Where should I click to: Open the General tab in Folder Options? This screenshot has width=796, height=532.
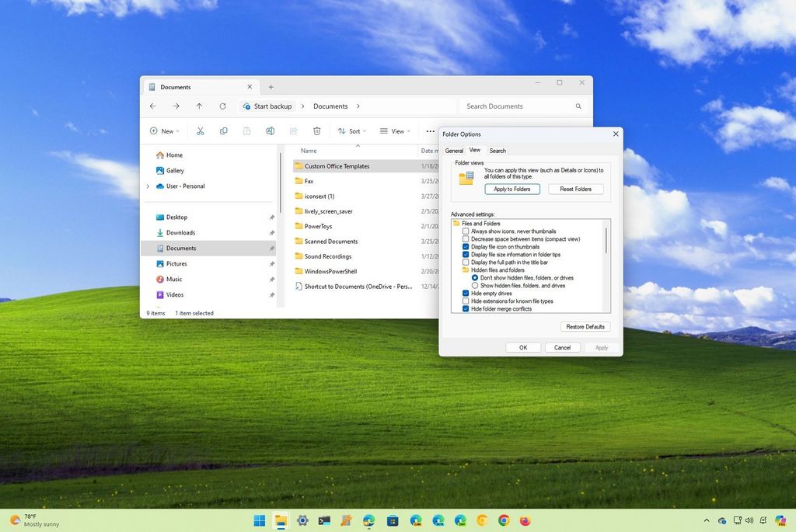point(455,151)
